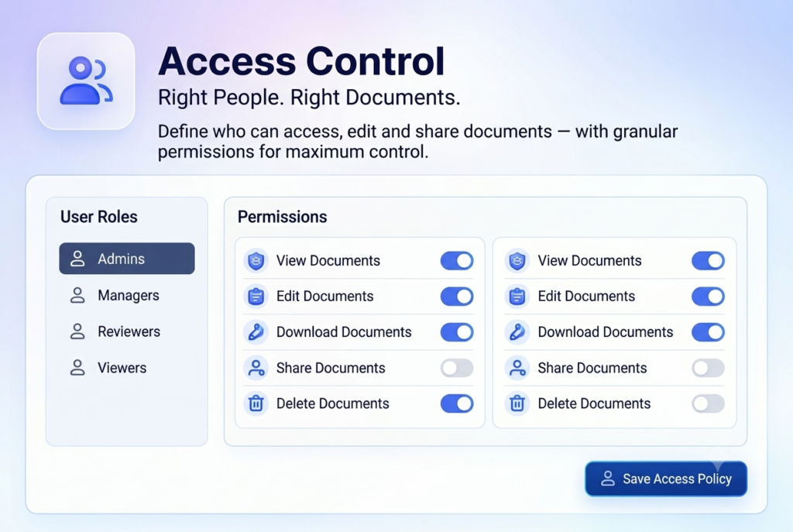
Task: Switch to the Viewers role
Action: pos(127,368)
